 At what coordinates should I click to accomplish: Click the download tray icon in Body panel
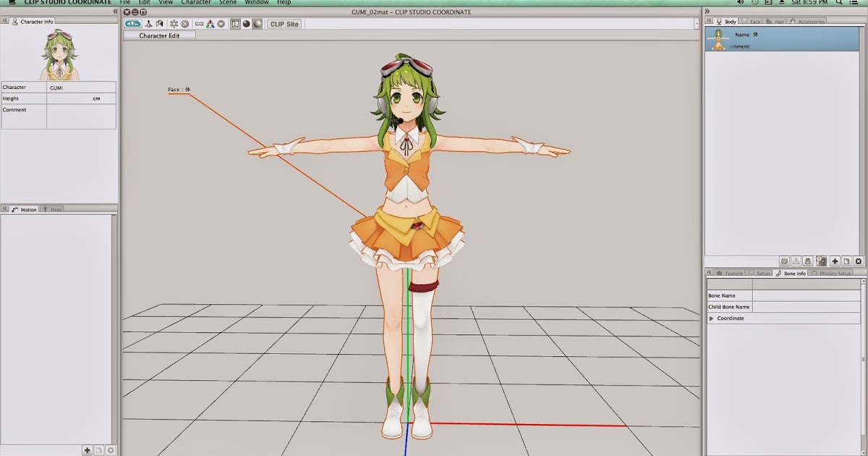796,261
